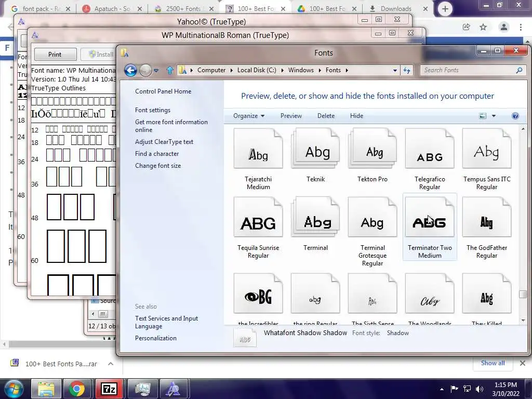Select the Tekton Pro font icon
The height and width of the screenshot is (399, 532).
(373, 149)
